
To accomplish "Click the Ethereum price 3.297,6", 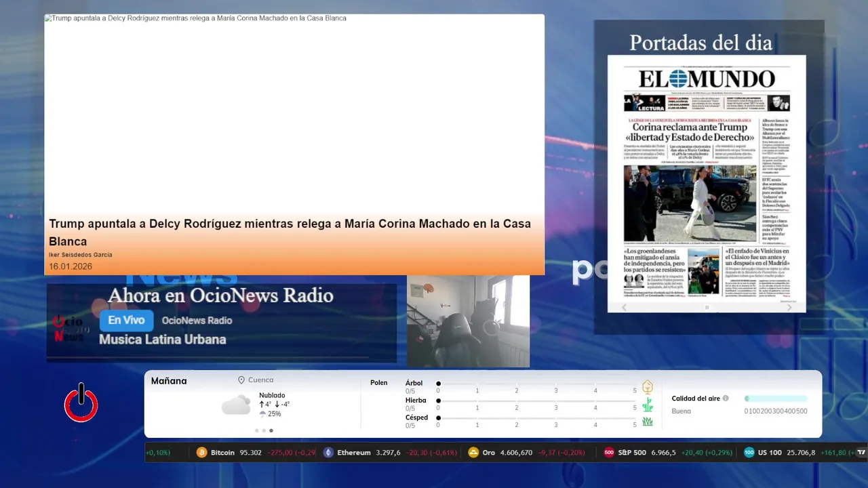I will click(389, 453).
